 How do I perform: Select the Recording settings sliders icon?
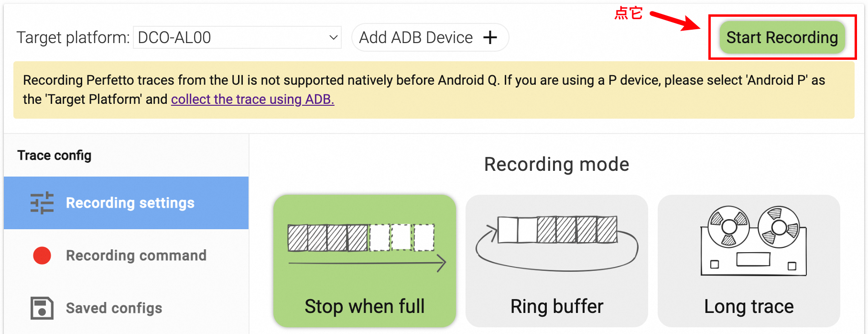(x=42, y=203)
